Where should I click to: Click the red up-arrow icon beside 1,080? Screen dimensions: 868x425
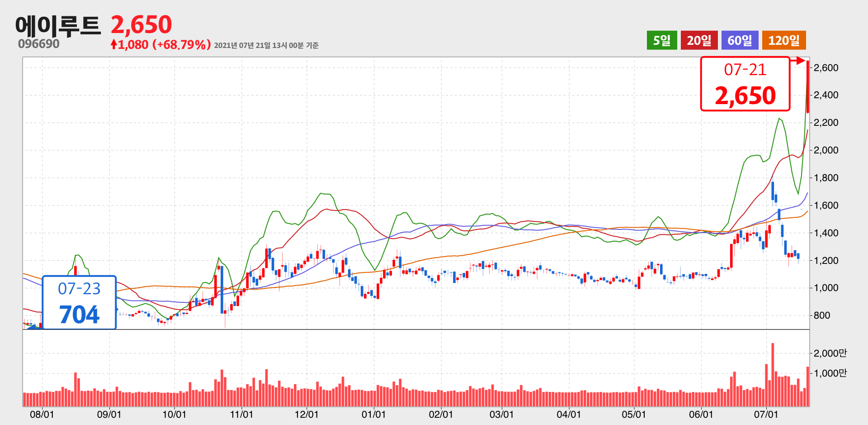tap(114, 44)
